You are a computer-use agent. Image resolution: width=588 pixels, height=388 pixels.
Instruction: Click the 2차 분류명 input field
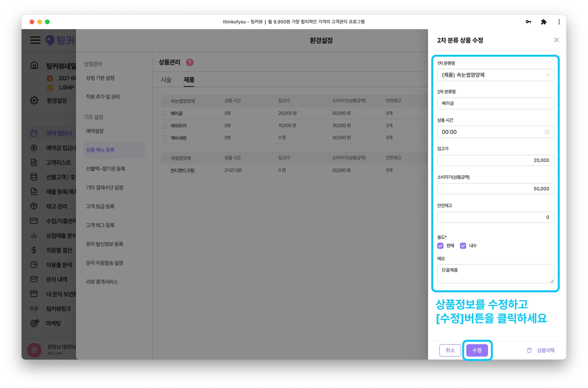495,103
